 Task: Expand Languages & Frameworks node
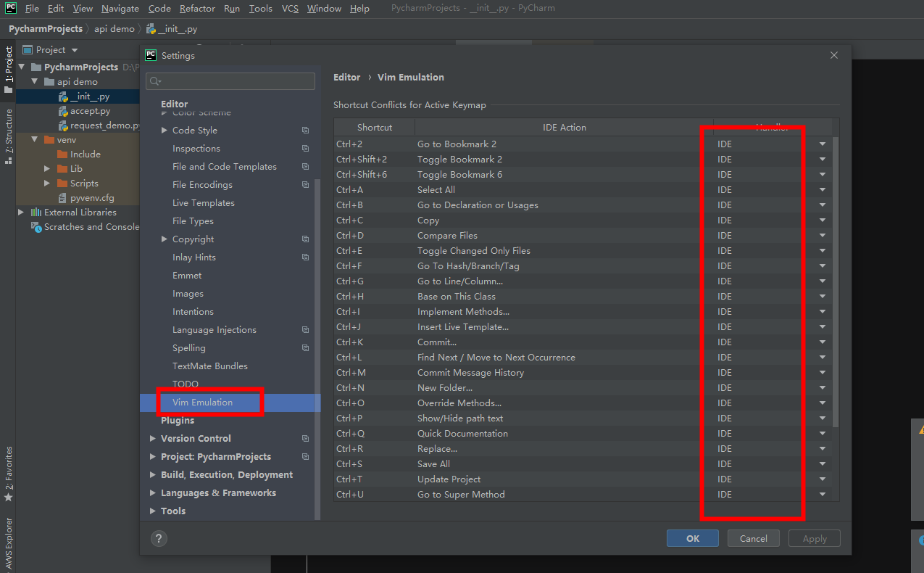pyautogui.click(x=153, y=493)
